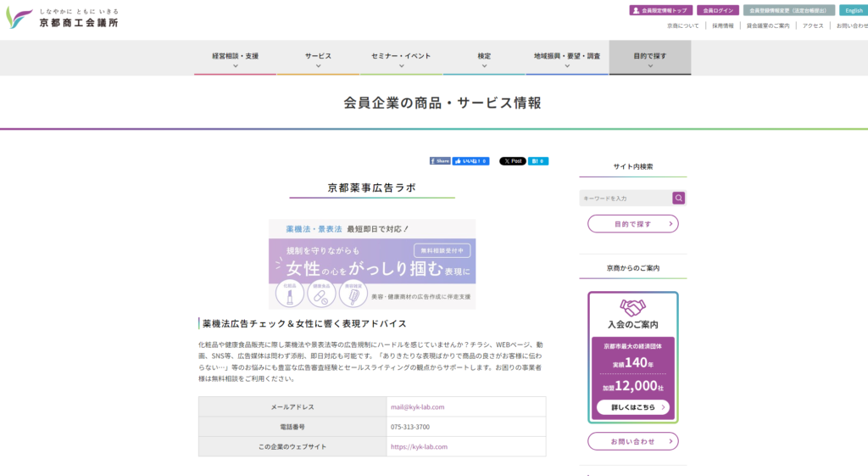
Task: Switch the site language to English
Action: coord(853,10)
